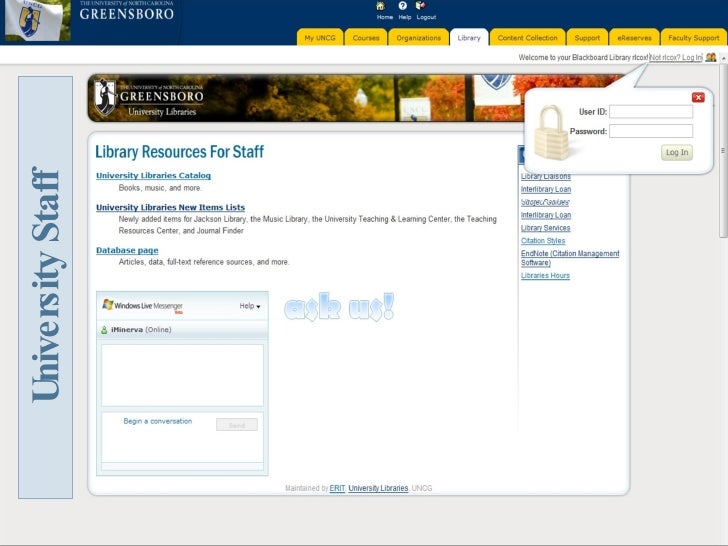The image size is (728, 546).
Task: Click the iMinerva online status icon
Action: pyautogui.click(x=104, y=330)
